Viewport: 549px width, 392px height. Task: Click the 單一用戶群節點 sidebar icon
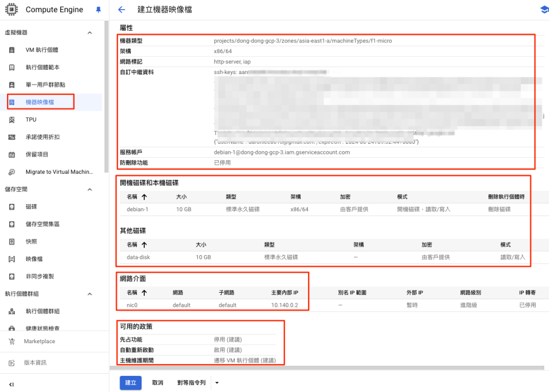click(12, 85)
